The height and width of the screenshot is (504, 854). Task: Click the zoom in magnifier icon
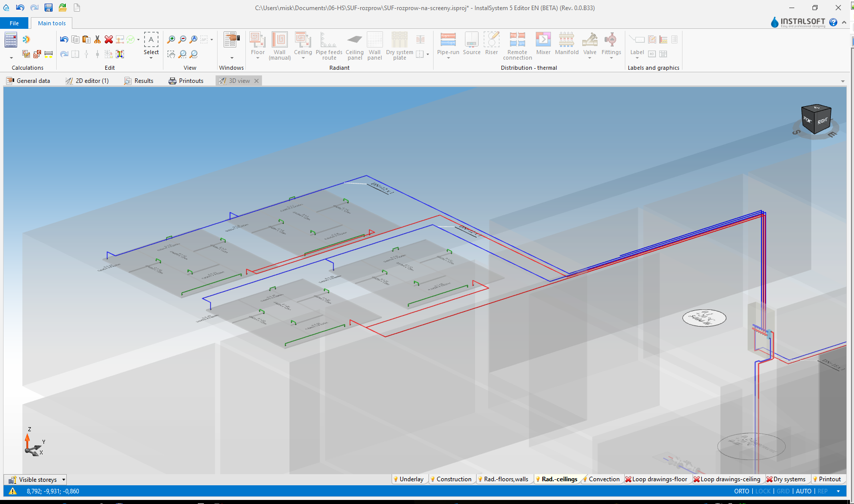pos(171,39)
